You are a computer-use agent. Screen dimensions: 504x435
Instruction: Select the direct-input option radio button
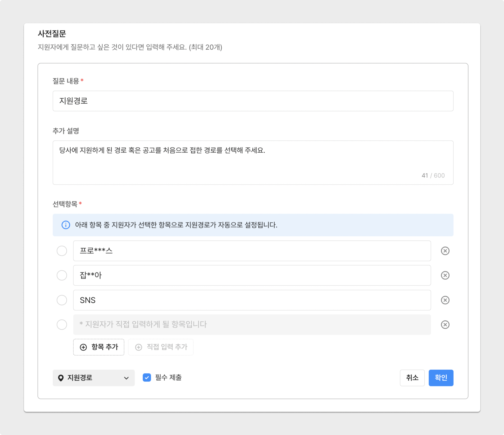point(62,324)
